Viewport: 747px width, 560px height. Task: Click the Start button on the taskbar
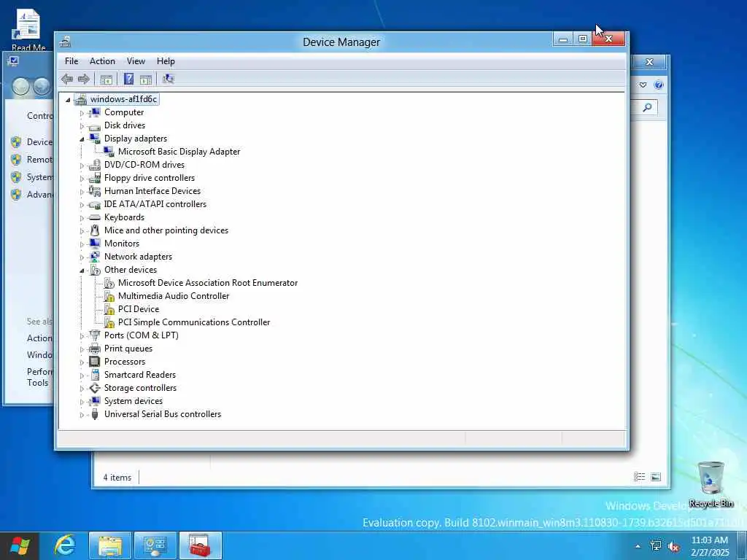(x=20, y=545)
